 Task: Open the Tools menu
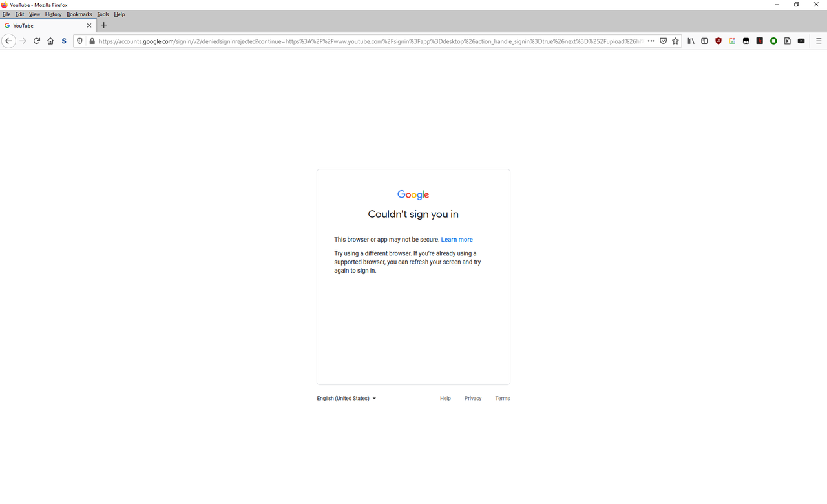pyautogui.click(x=103, y=14)
